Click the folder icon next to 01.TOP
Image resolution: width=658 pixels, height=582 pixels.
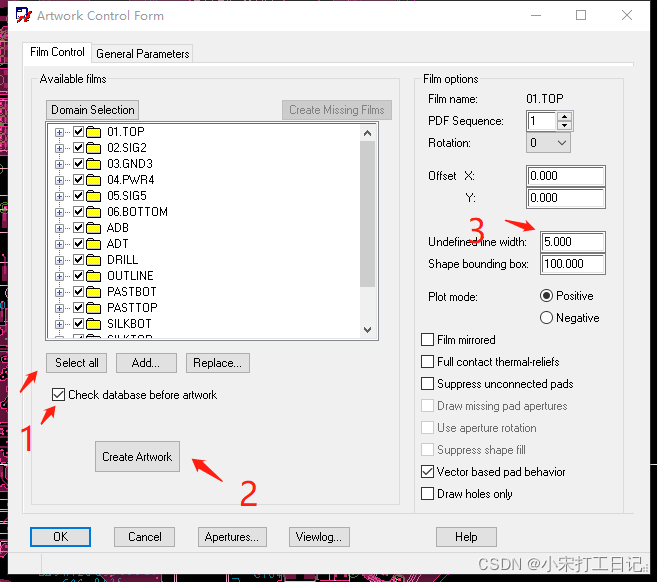(95, 132)
